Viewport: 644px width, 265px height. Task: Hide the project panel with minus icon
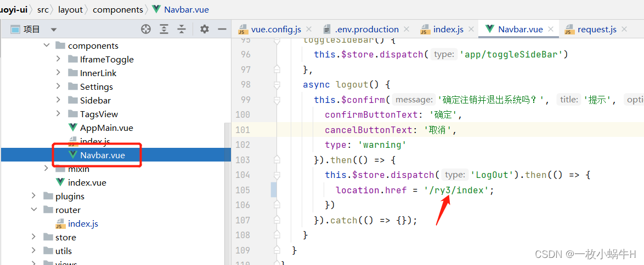tap(222, 29)
